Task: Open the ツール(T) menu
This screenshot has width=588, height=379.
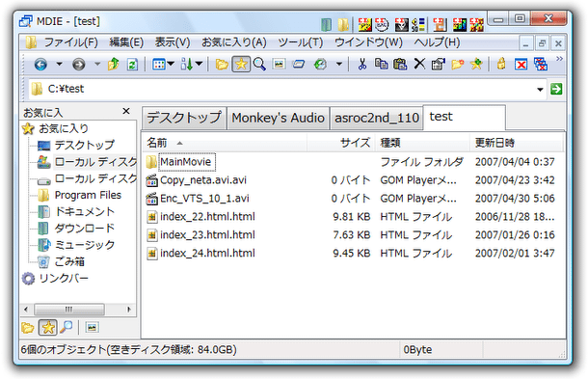Action: [301, 42]
